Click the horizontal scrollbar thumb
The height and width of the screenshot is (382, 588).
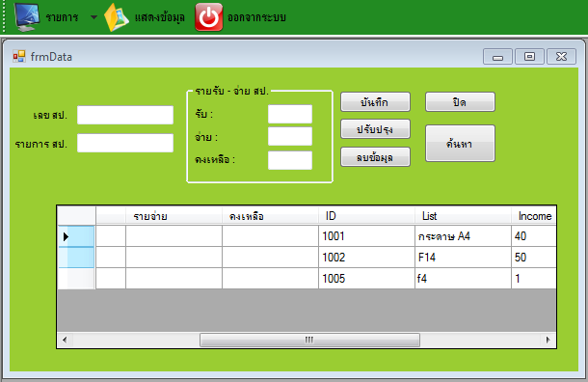309,340
